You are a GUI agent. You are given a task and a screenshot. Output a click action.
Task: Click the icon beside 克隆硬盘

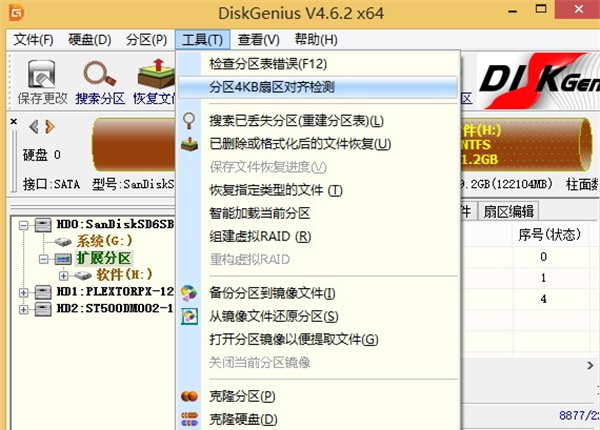[189, 419]
